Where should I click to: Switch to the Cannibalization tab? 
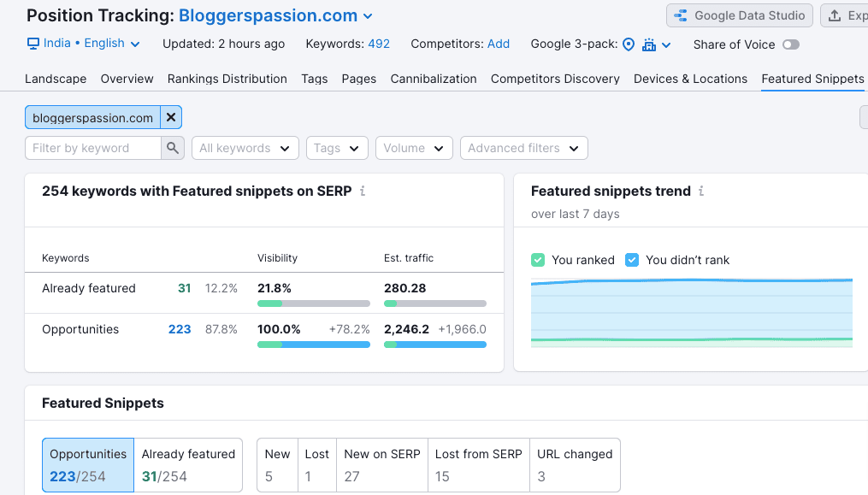click(433, 78)
